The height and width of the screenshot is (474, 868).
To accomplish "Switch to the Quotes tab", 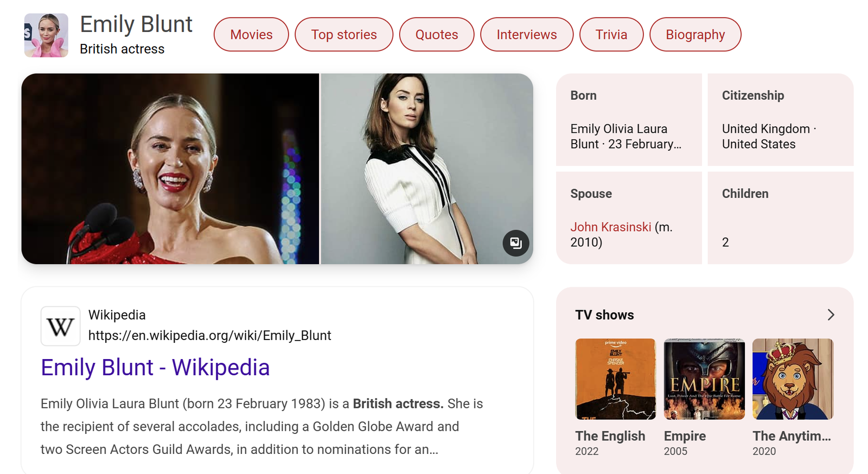I will [436, 35].
